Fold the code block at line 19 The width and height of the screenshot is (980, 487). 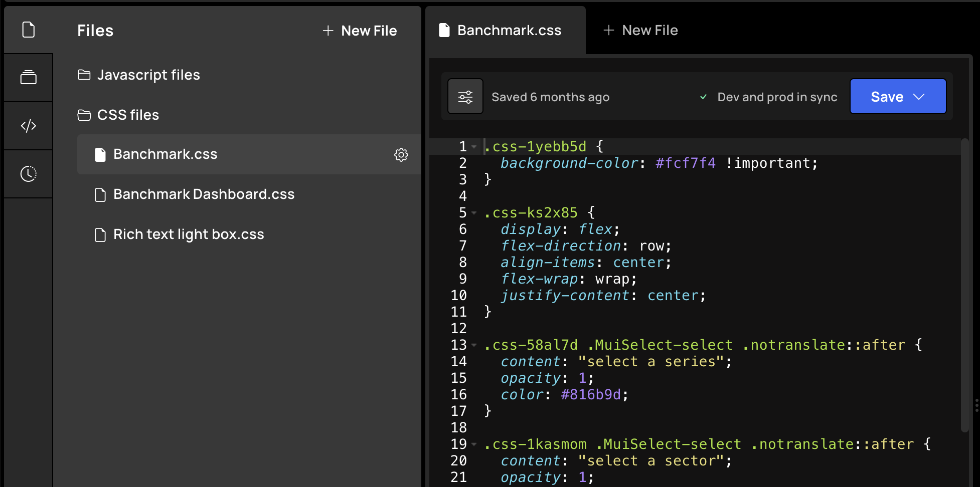click(x=474, y=444)
